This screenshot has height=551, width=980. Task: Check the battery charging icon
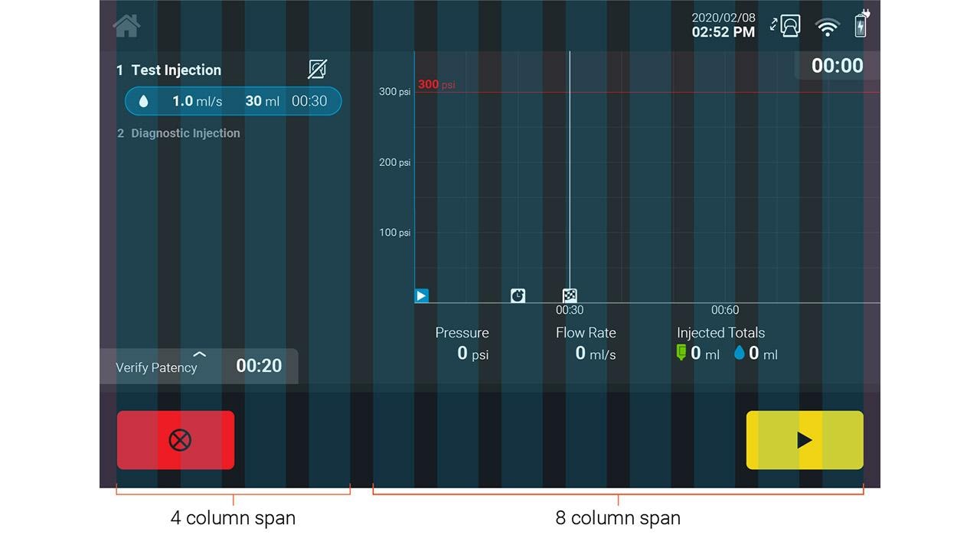862,24
